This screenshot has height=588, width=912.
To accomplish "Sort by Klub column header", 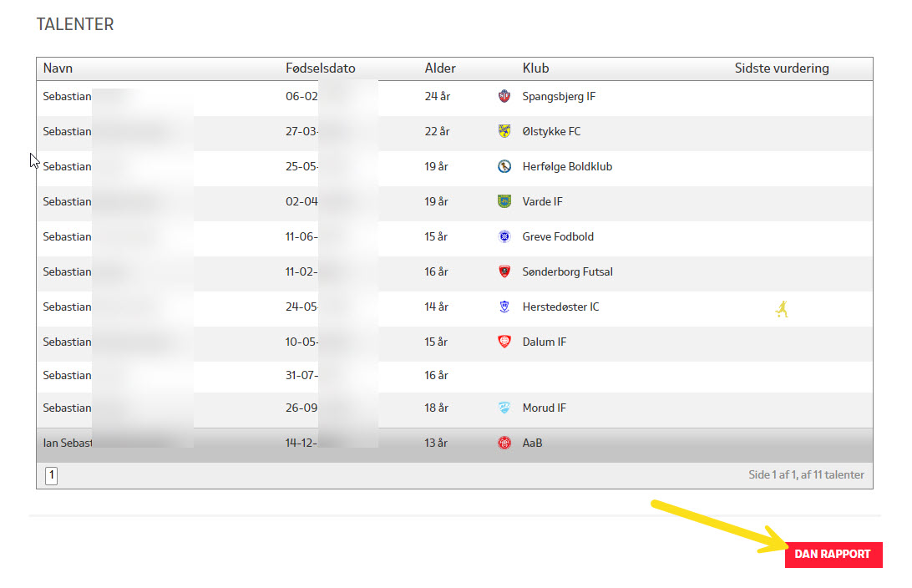I will 535,68.
